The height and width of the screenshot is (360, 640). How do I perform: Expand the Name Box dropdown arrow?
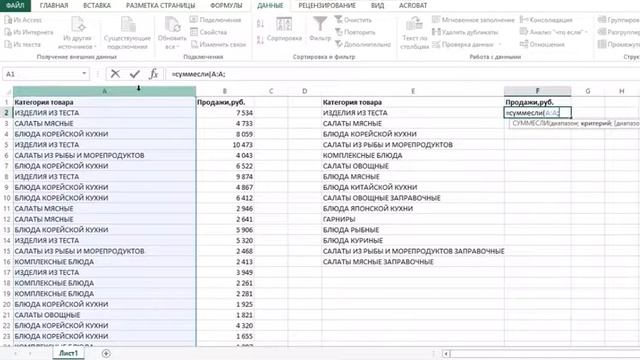pos(84,74)
